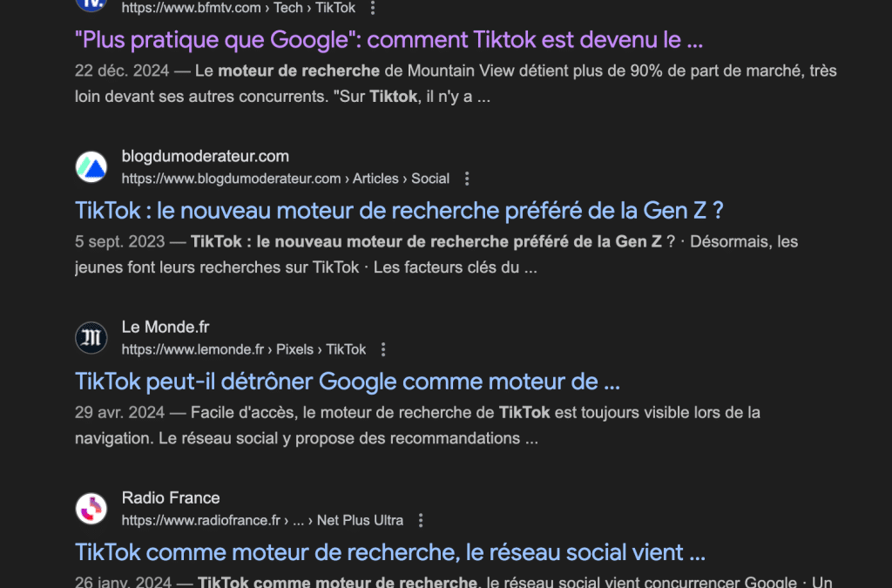This screenshot has width=892, height=588.
Task: Click the Radio France site name
Action: coord(171,497)
